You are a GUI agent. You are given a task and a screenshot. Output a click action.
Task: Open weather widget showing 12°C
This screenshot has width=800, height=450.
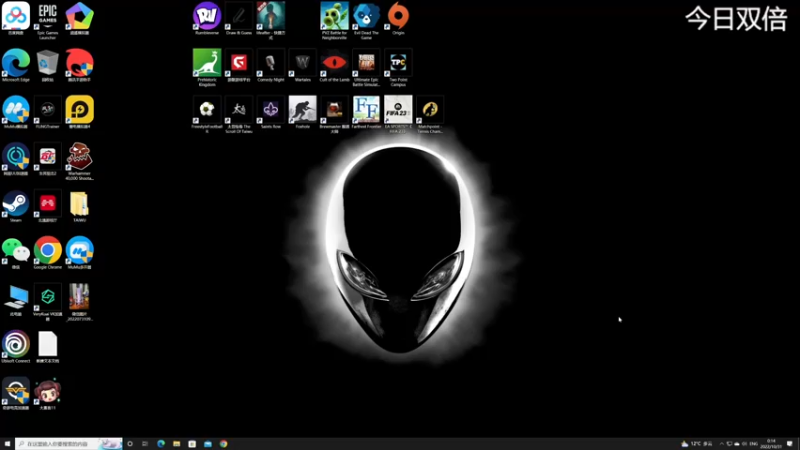pyautogui.click(x=697, y=444)
